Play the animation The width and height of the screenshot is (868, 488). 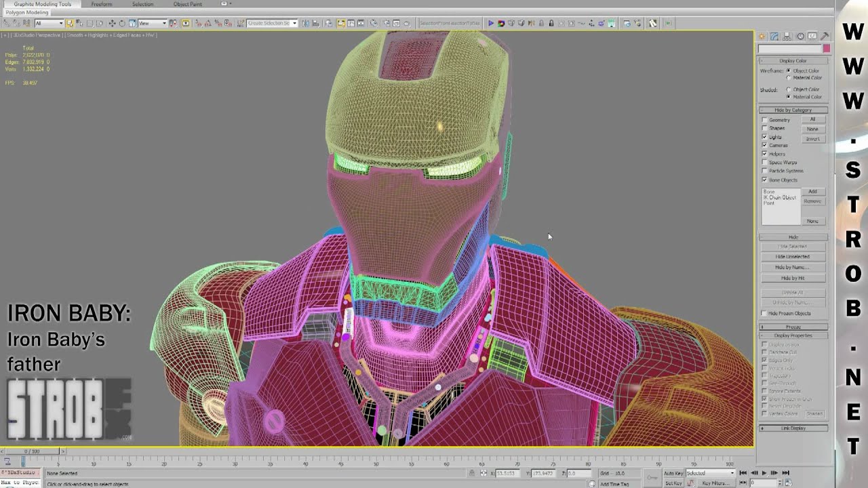point(764,473)
